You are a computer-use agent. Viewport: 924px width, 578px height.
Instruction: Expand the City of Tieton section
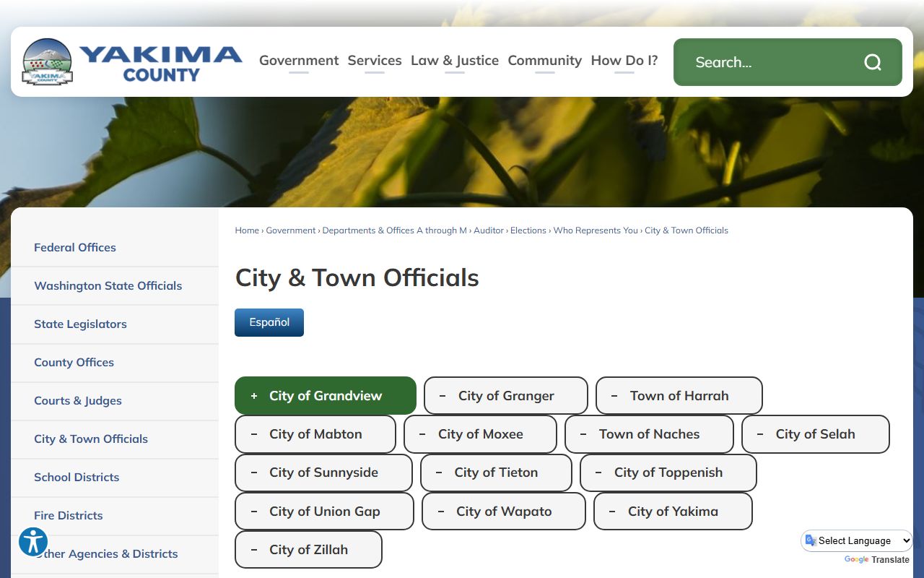pyautogui.click(x=496, y=473)
